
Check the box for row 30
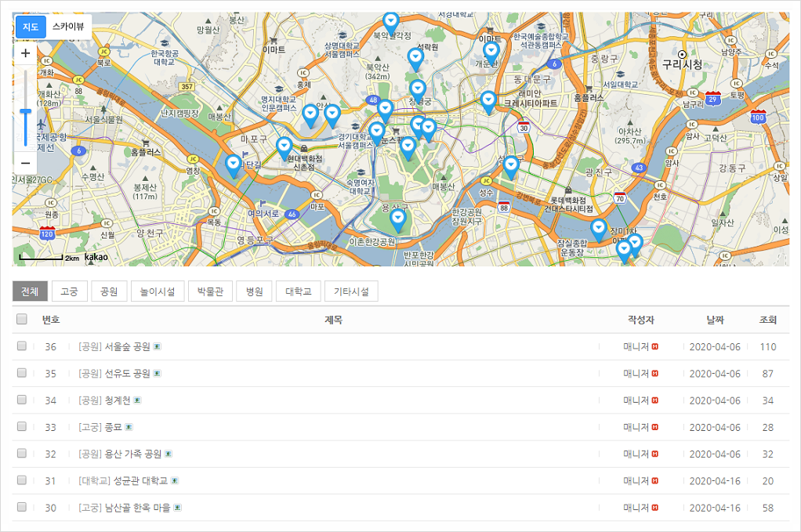pyautogui.click(x=21, y=507)
